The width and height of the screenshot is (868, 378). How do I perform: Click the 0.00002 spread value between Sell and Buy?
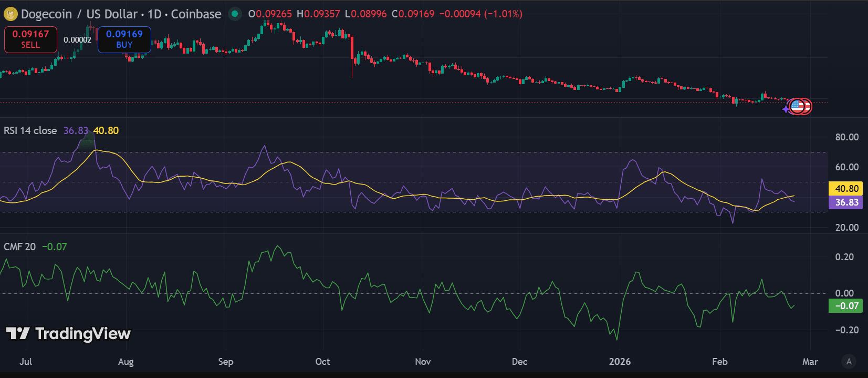[x=77, y=40]
